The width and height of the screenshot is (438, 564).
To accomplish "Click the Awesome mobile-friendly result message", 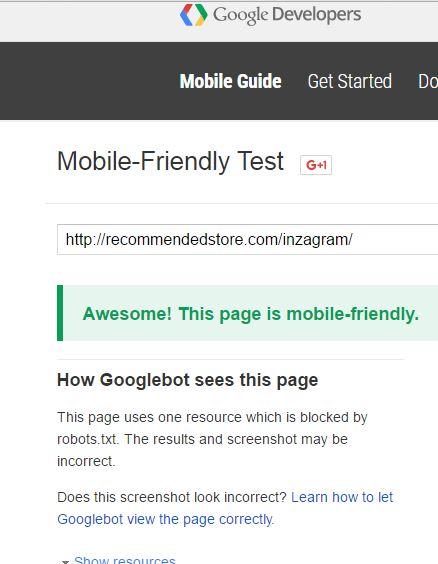I will point(251,314).
